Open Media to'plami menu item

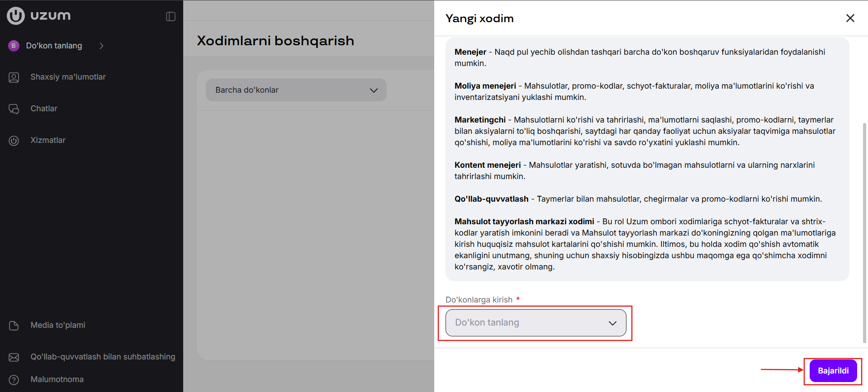[58, 325]
